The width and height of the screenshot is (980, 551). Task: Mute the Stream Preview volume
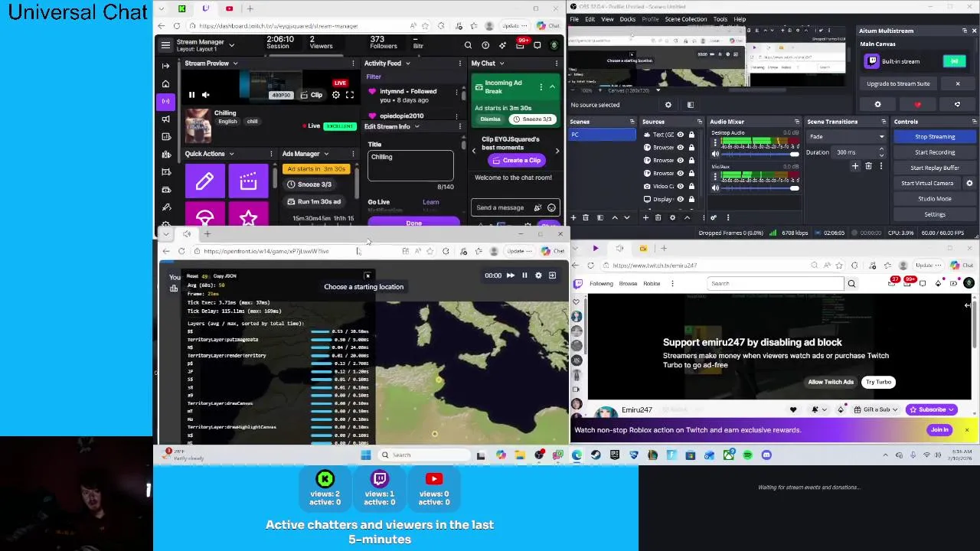(204, 95)
